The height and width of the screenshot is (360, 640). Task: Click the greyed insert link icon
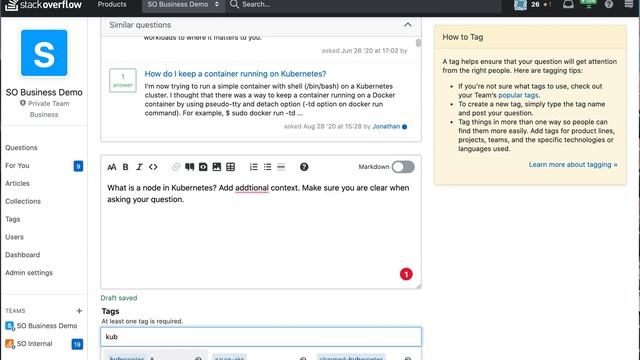(x=176, y=167)
